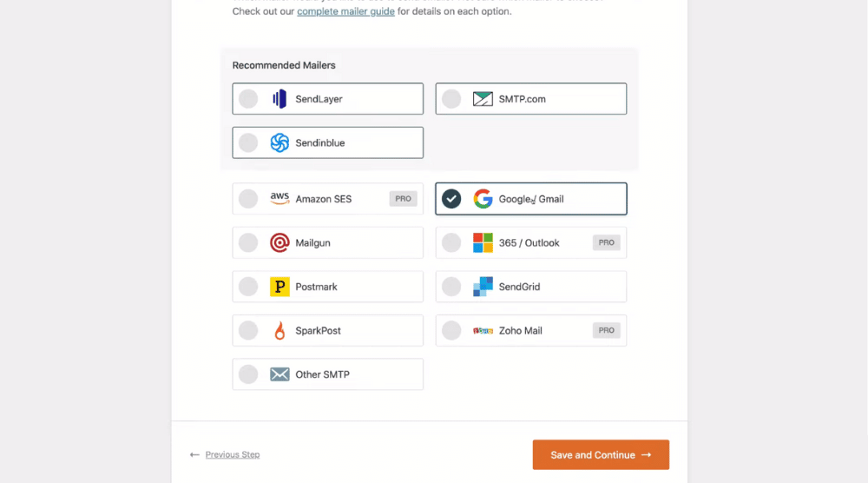Screen dimensions: 868x483
Task: Select the SendLayer radio button
Action: [248, 99]
